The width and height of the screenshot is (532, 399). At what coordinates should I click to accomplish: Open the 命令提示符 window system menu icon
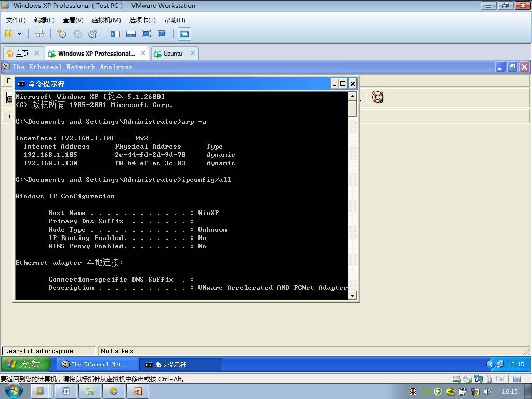pos(21,84)
